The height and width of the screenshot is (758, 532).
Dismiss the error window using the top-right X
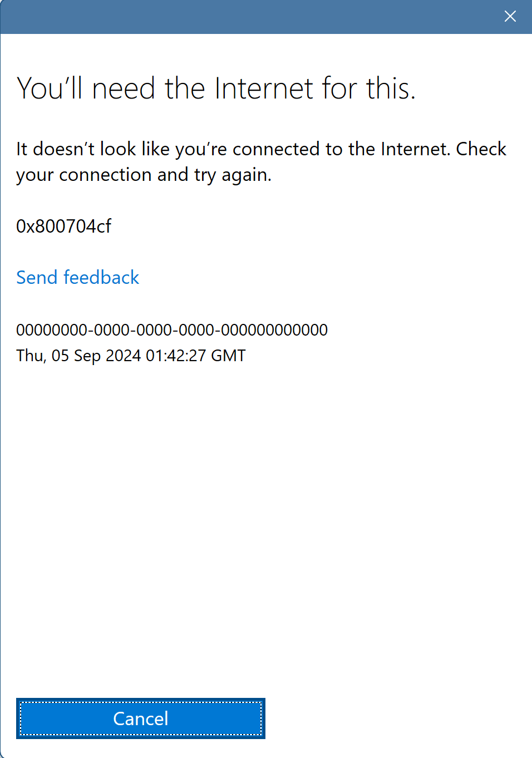510,17
